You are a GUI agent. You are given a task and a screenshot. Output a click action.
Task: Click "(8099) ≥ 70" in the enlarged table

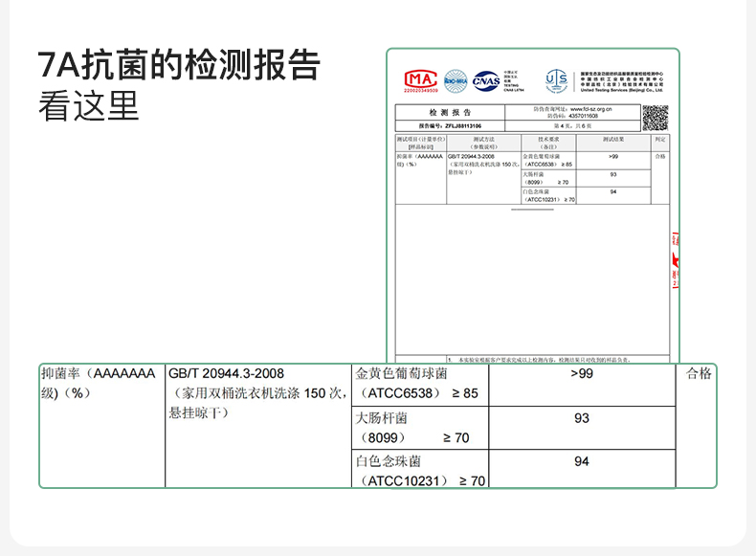point(413,437)
